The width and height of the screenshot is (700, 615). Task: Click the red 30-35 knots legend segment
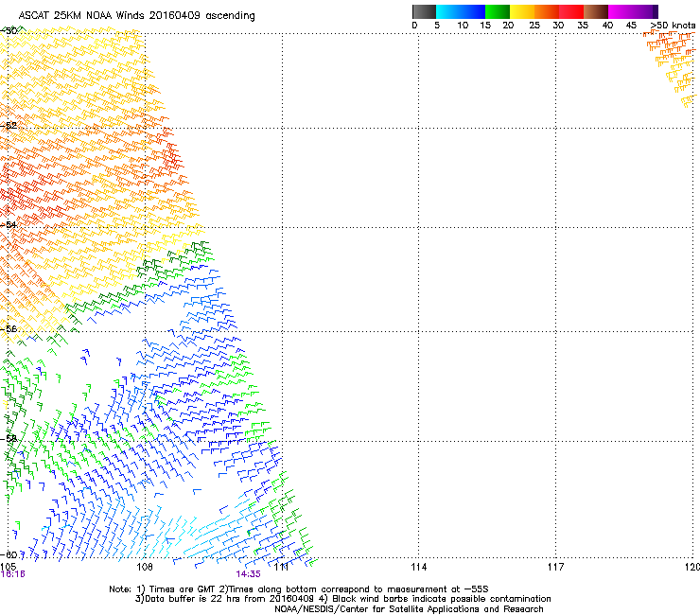click(x=571, y=11)
